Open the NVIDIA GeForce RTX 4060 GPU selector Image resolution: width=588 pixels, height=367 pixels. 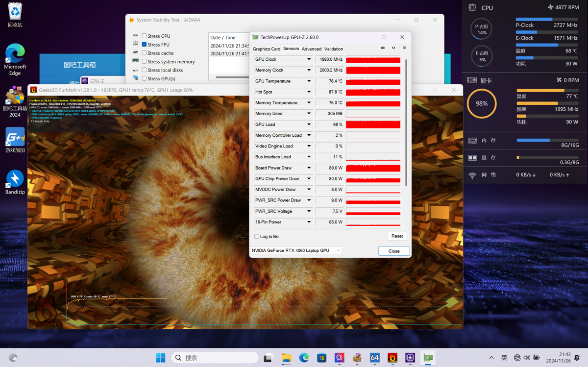coord(296,250)
